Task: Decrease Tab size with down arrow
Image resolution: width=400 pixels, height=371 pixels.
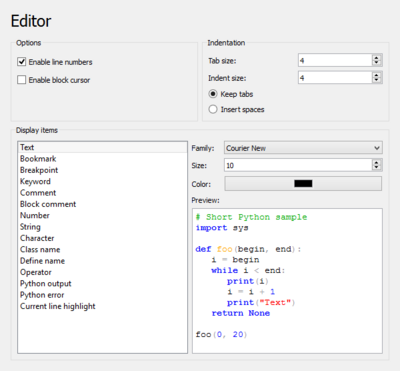Action: (377, 63)
